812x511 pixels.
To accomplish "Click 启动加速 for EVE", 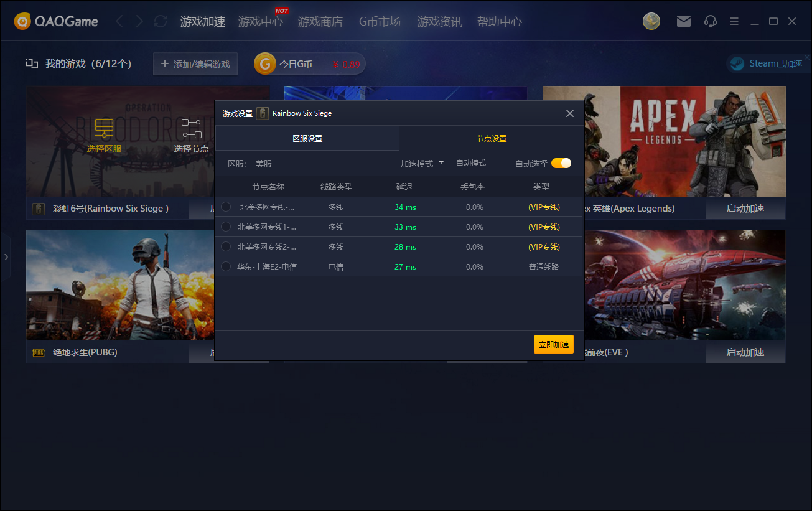I will tap(745, 352).
